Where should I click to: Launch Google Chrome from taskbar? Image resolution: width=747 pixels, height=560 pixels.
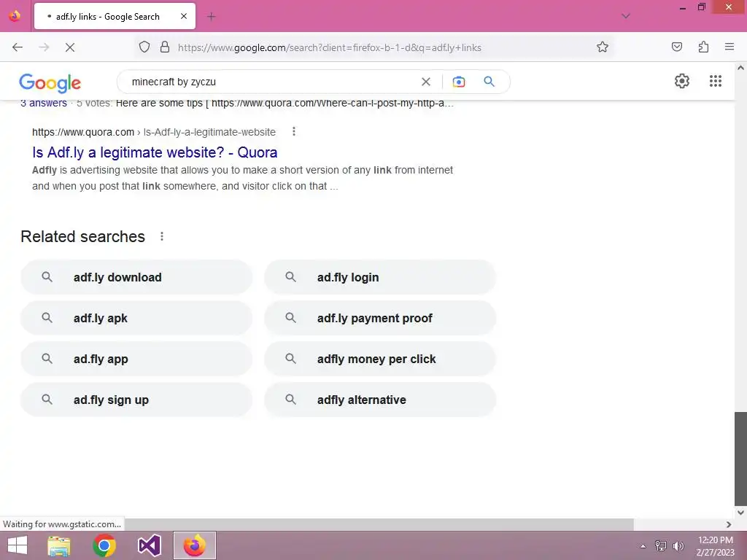(x=104, y=545)
